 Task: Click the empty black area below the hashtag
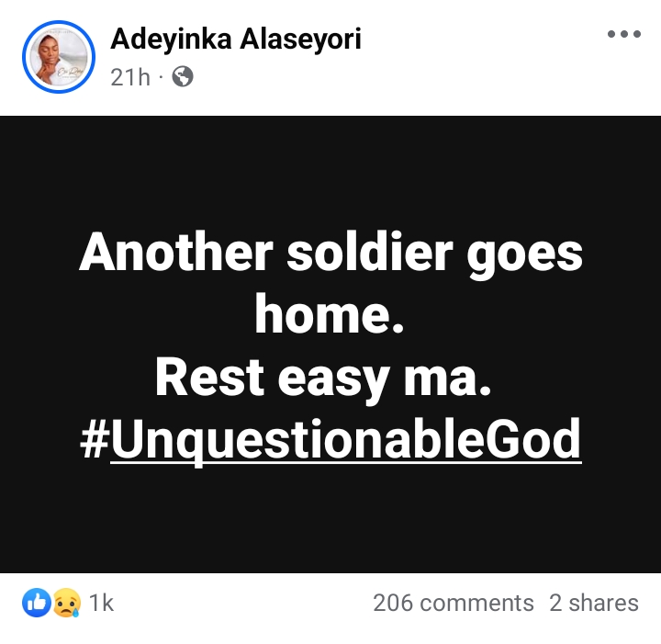pyautogui.click(x=330, y=524)
